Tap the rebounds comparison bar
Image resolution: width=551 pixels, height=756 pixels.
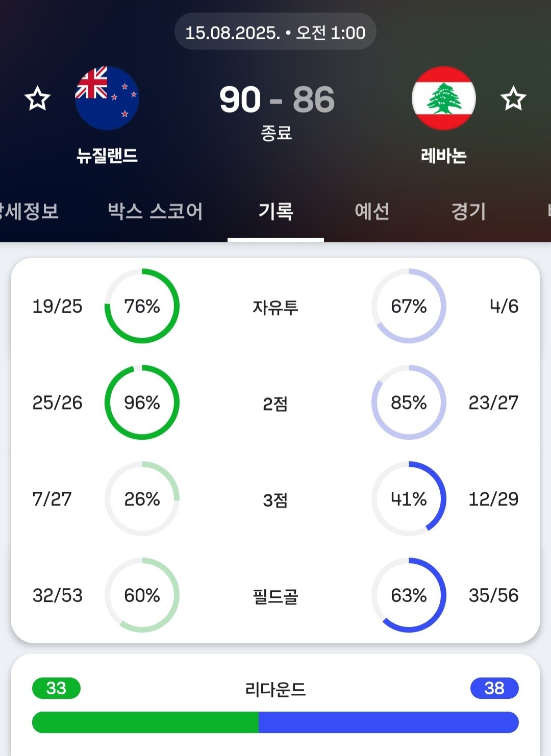coord(275,722)
